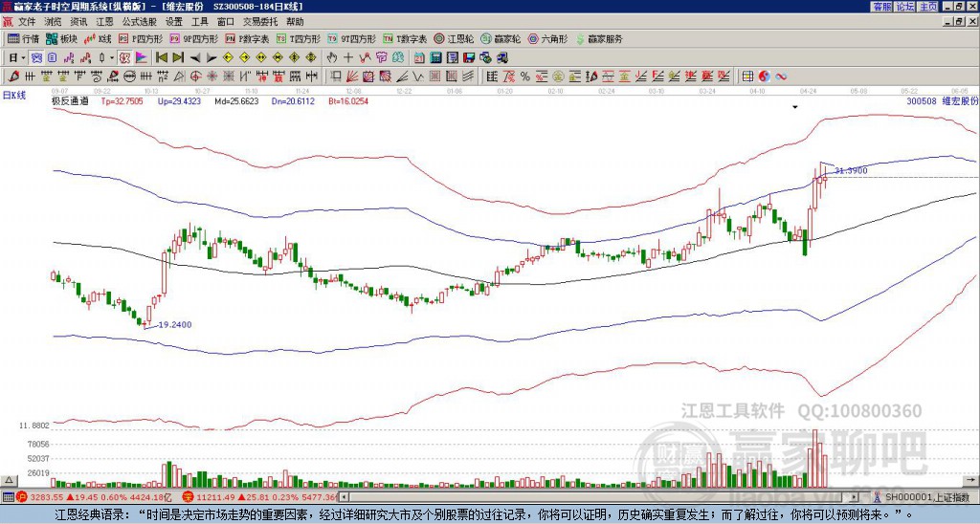Click the 19.2400 low price label
Viewport: 980px width, 524px height.
point(175,325)
